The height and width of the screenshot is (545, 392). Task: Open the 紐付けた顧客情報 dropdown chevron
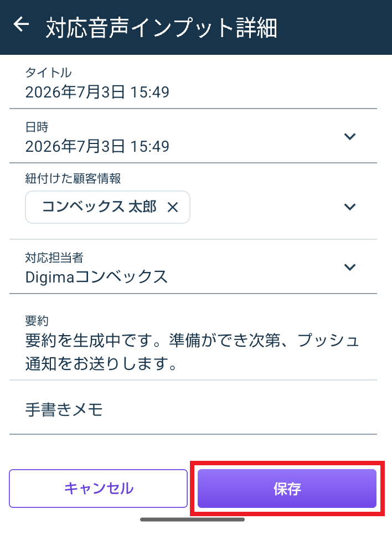349,207
